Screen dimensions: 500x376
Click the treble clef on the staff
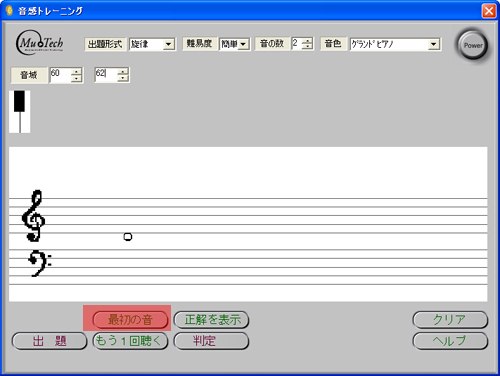[33, 216]
